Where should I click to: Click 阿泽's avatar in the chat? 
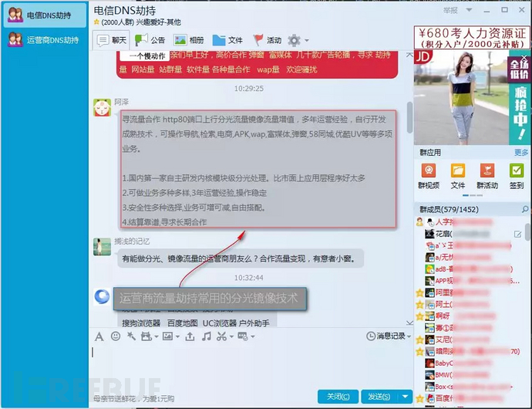point(102,108)
